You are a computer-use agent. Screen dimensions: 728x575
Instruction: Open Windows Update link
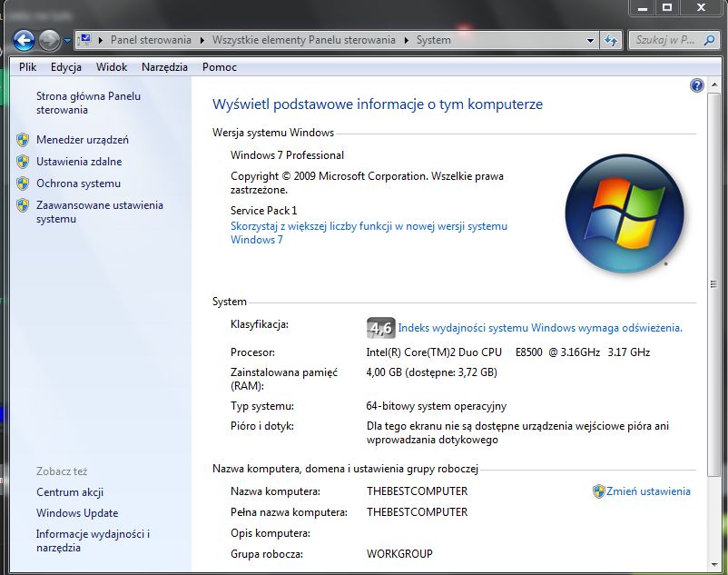pos(77,513)
